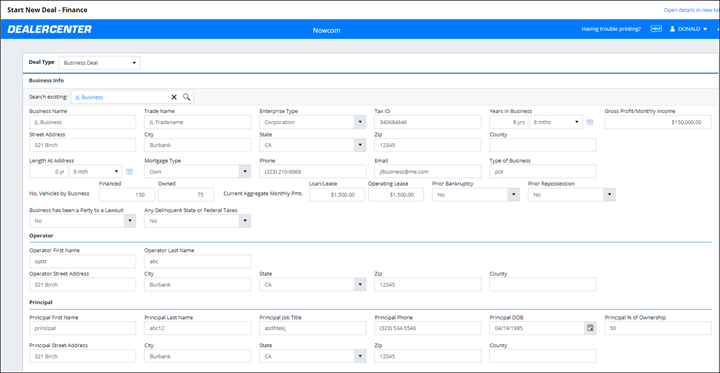The width and height of the screenshot is (720, 373).
Task: Click the Length At Address 0 yr field
Action: point(48,171)
